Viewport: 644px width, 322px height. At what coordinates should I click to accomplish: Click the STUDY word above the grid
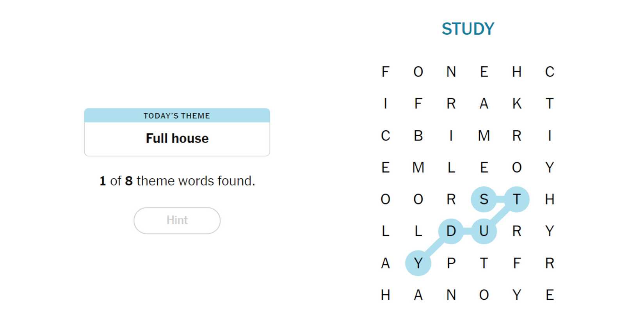(x=468, y=29)
